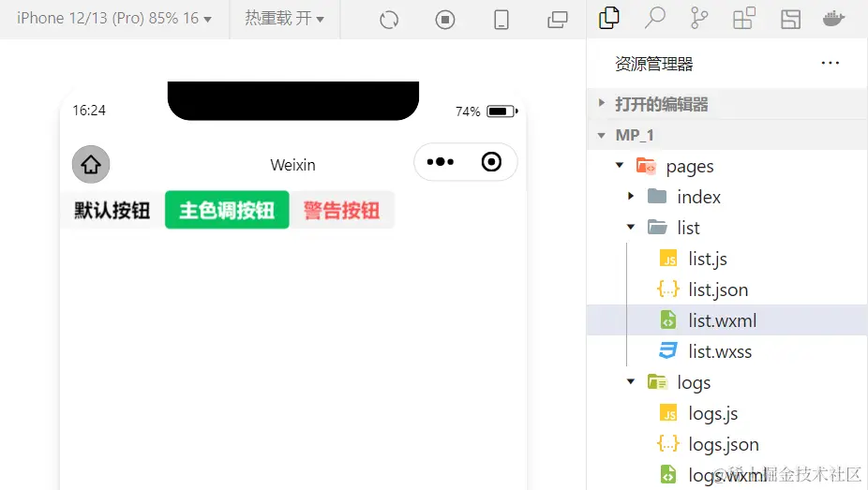
Task: Click the list.js JS file icon
Action: click(x=668, y=259)
